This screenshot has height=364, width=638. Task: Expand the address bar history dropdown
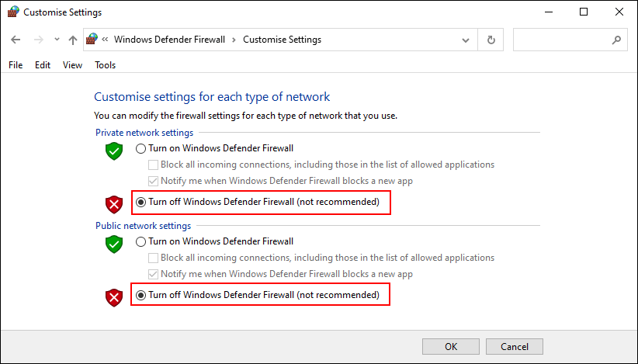(465, 40)
